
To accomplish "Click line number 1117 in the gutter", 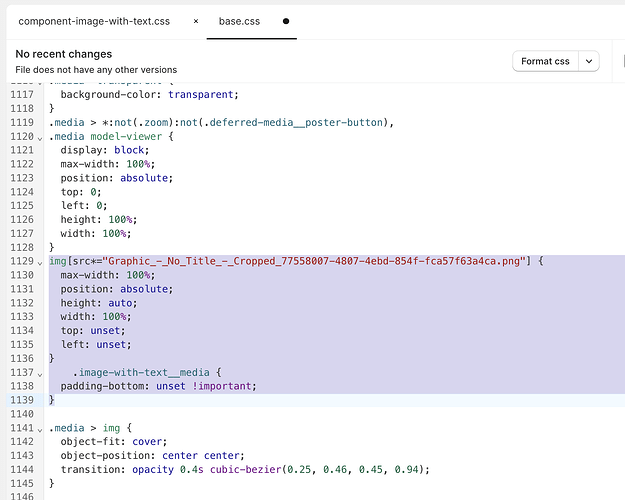I will 18,94.
